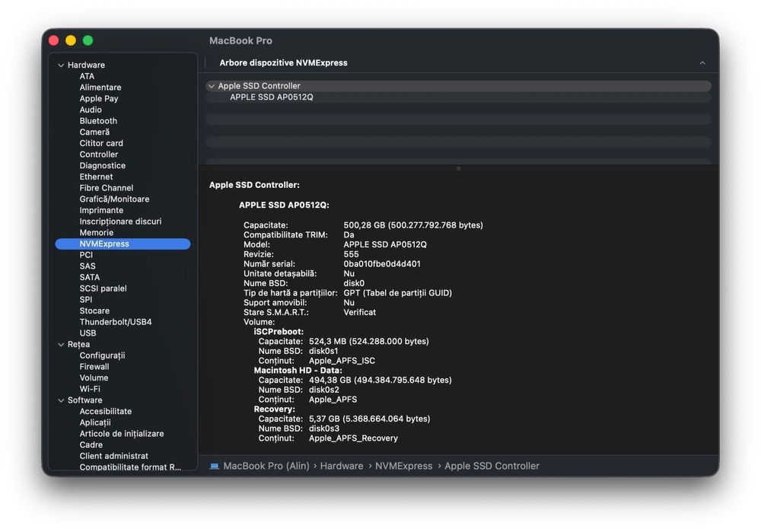Select Cadre in the sidebar
Screen dimensions: 761x532
[91, 444]
